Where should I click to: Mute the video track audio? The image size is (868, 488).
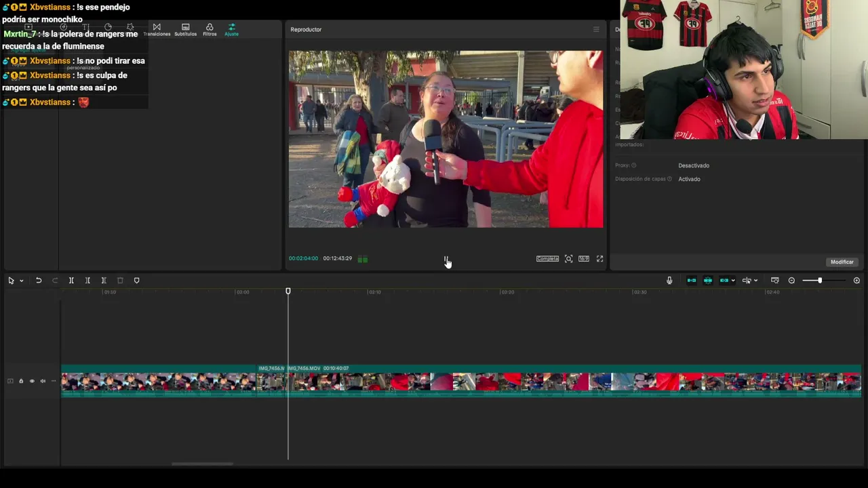(43, 381)
